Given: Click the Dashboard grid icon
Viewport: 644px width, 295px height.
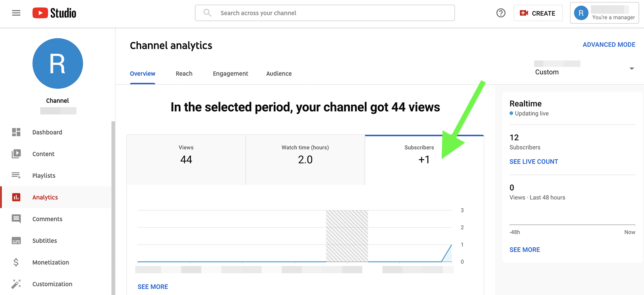Looking at the screenshot, I should tap(16, 132).
